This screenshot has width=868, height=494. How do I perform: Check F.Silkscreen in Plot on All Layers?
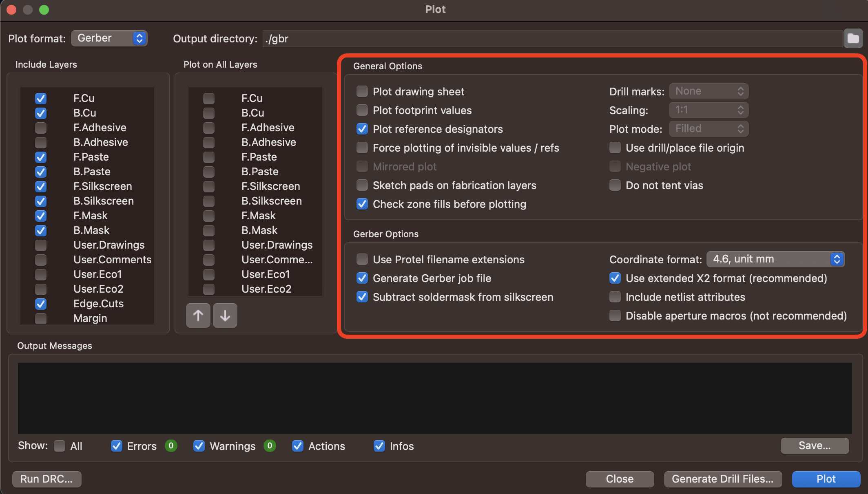[x=209, y=186]
